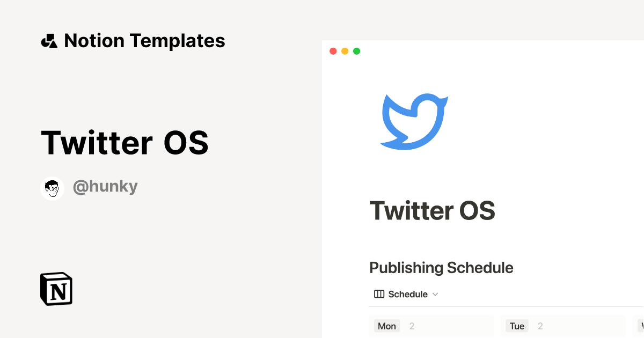Screen dimensions: 644x338
Task: Click the black Notion logo in bottom left
Action: coord(56,289)
